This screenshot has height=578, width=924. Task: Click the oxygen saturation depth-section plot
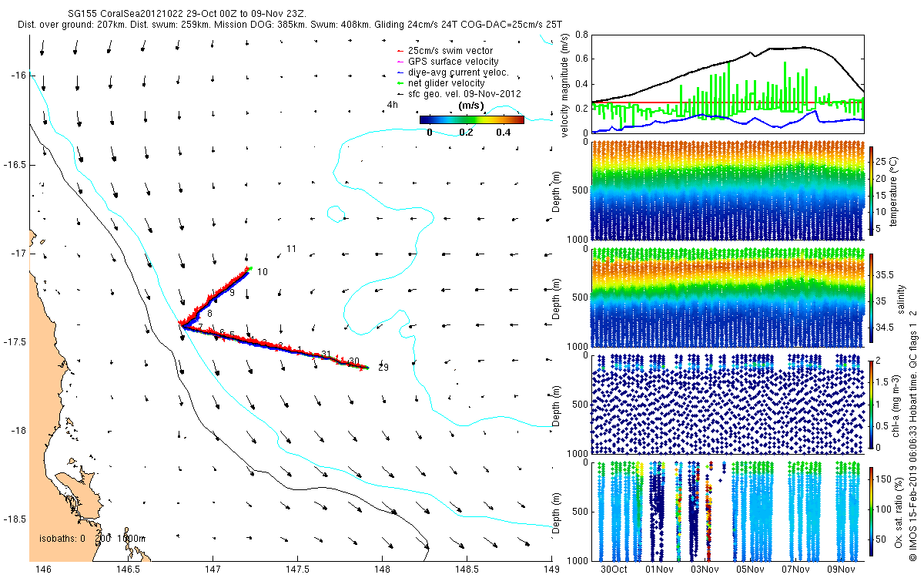click(x=727, y=510)
